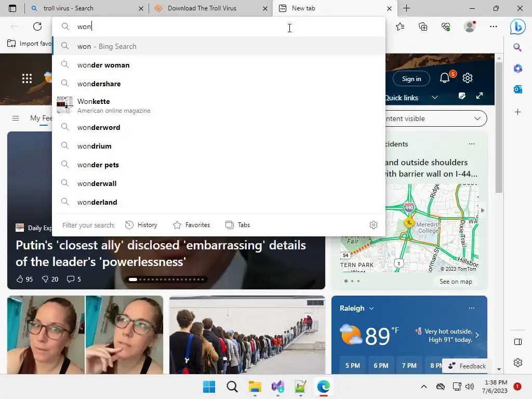Open the user profile avatar icon
The width and height of the screenshot is (532, 399).
coord(470,26)
